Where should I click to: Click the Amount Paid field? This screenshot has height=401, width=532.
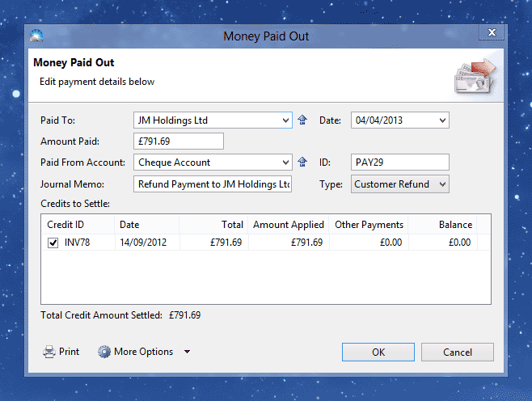(x=178, y=141)
